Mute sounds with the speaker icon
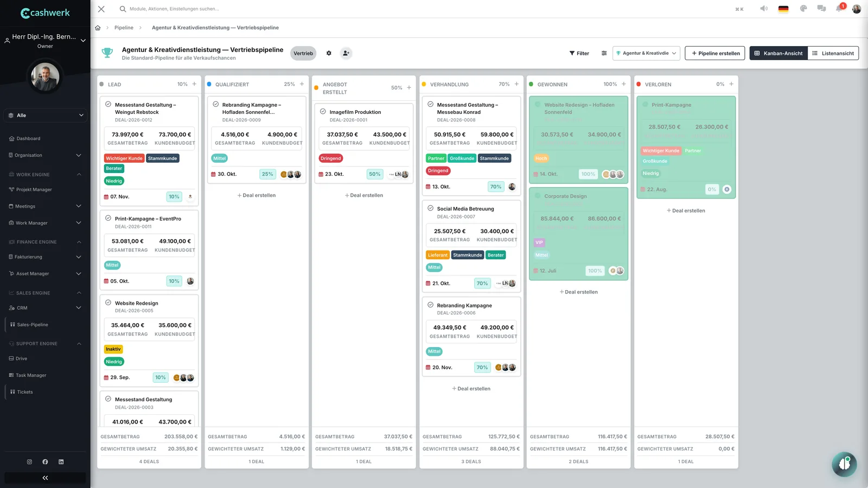Image resolution: width=868 pixels, height=488 pixels. [x=764, y=9]
